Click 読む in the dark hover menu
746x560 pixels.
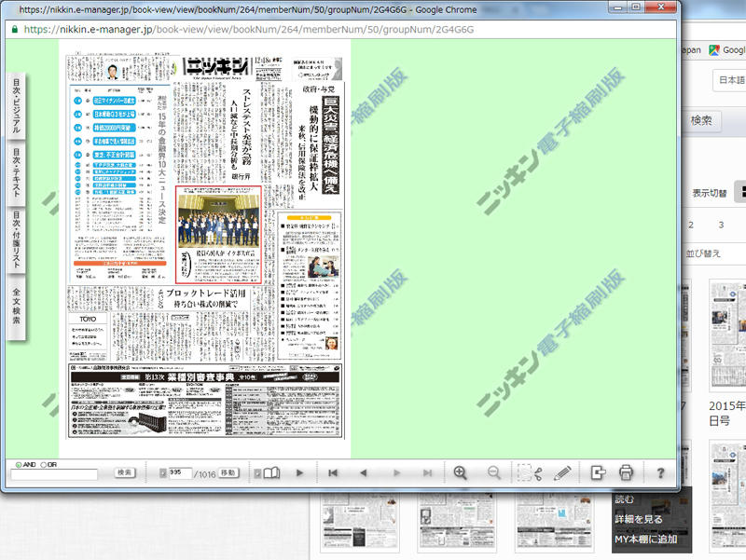(x=624, y=499)
